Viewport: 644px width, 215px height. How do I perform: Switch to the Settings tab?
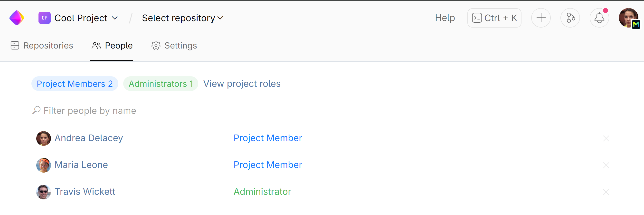click(174, 46)
